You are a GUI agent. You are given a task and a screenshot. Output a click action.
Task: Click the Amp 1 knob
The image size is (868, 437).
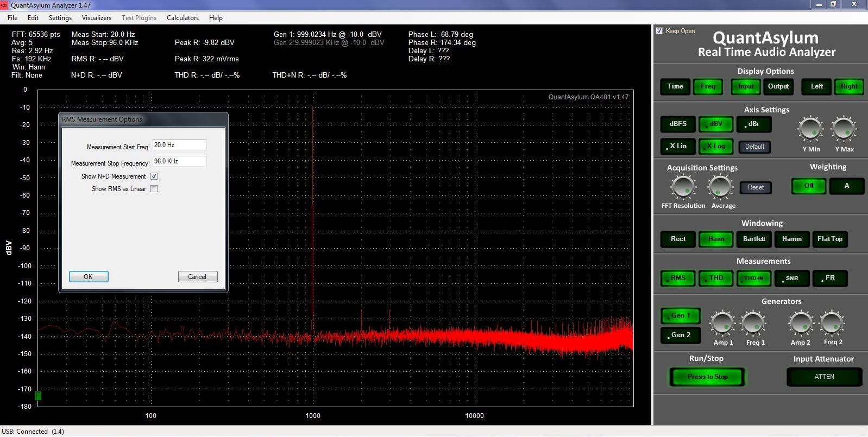[723, 324]
